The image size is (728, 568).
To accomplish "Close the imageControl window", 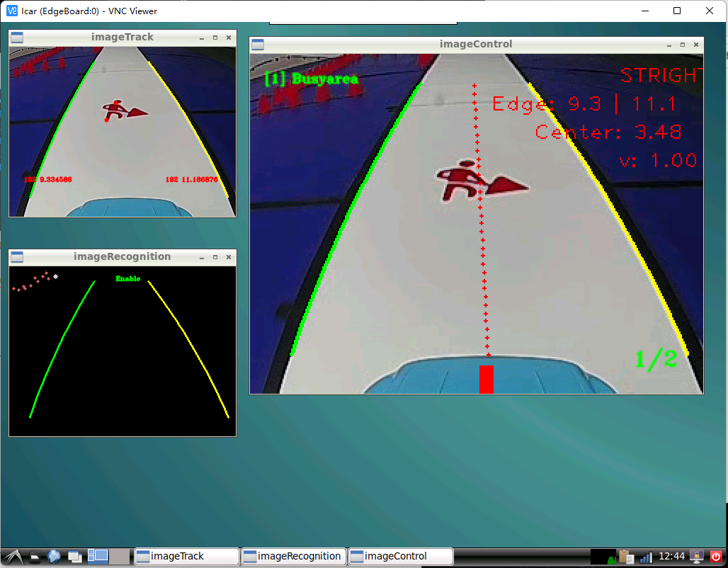I will pos(696,45).
